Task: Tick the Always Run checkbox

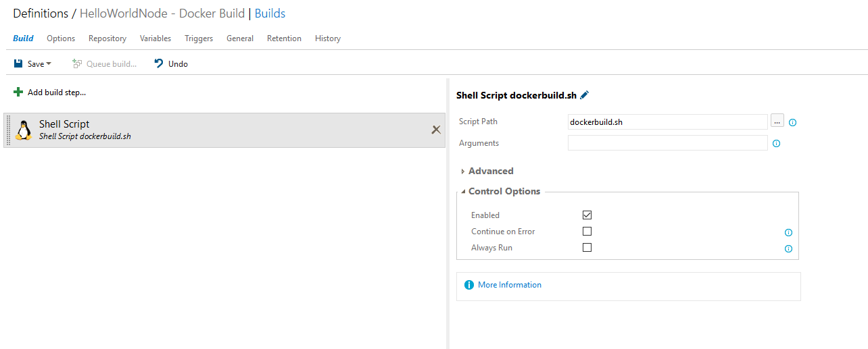Action: coord(587,247)
